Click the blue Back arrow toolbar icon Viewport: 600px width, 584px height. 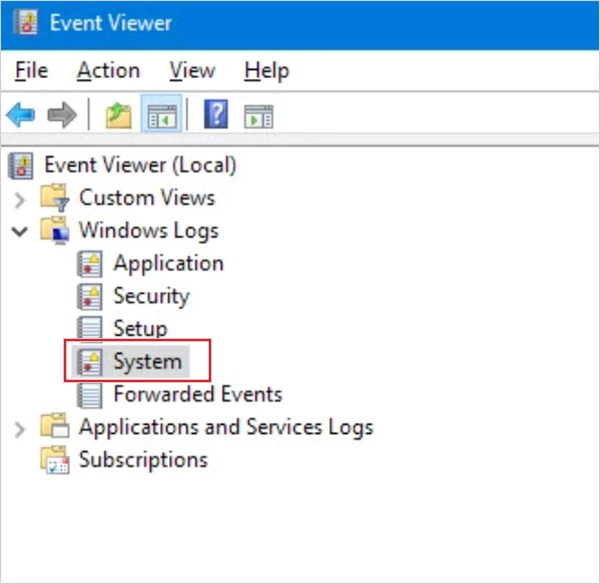[x=21, y=114]
